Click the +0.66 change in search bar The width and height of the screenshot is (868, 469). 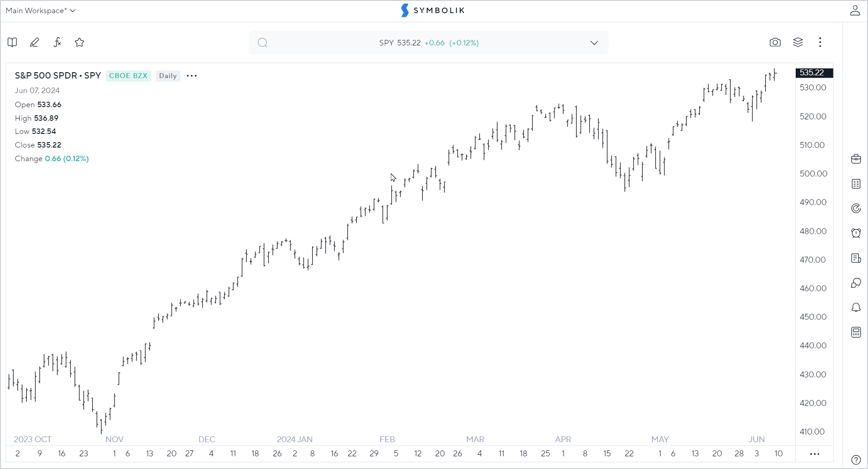point(434,43)
